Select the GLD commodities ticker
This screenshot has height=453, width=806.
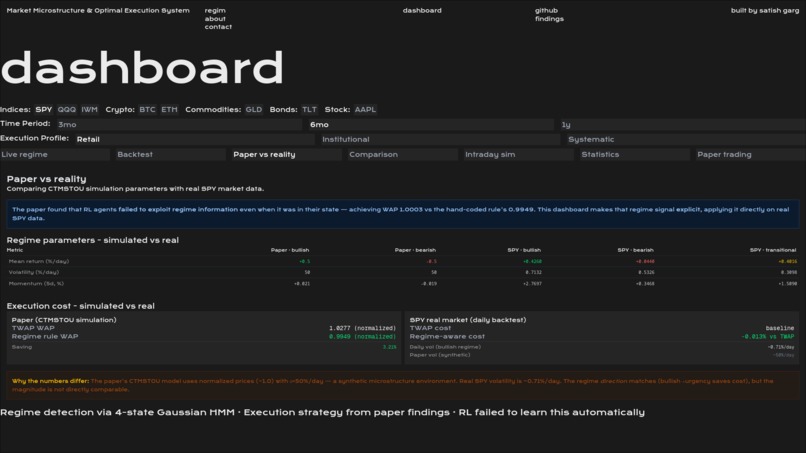coord(253,110)
